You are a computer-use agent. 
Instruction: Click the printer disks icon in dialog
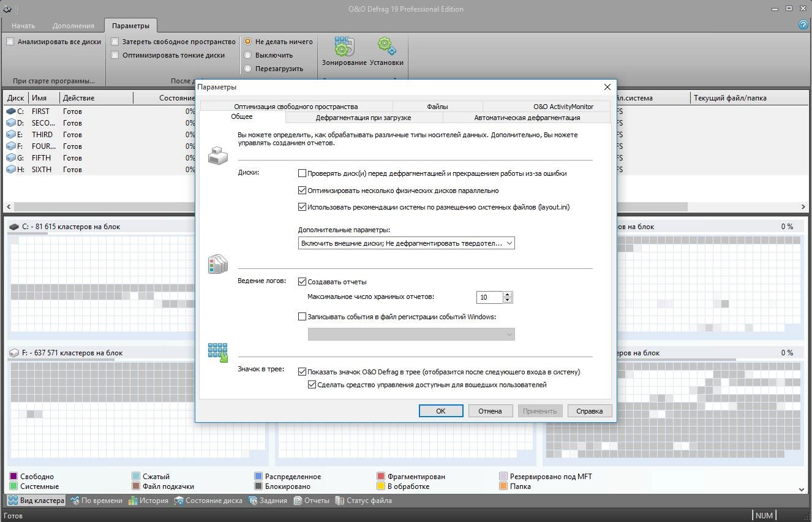point(217,156)
